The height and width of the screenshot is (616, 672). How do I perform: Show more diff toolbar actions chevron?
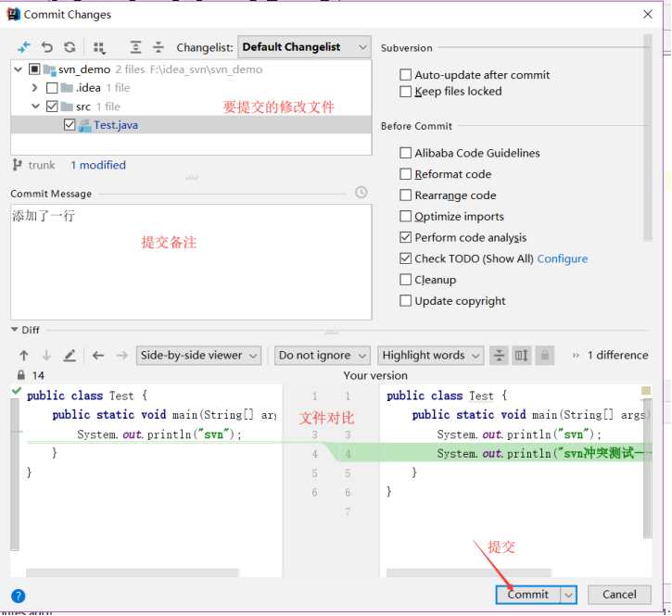click(576, 356)
